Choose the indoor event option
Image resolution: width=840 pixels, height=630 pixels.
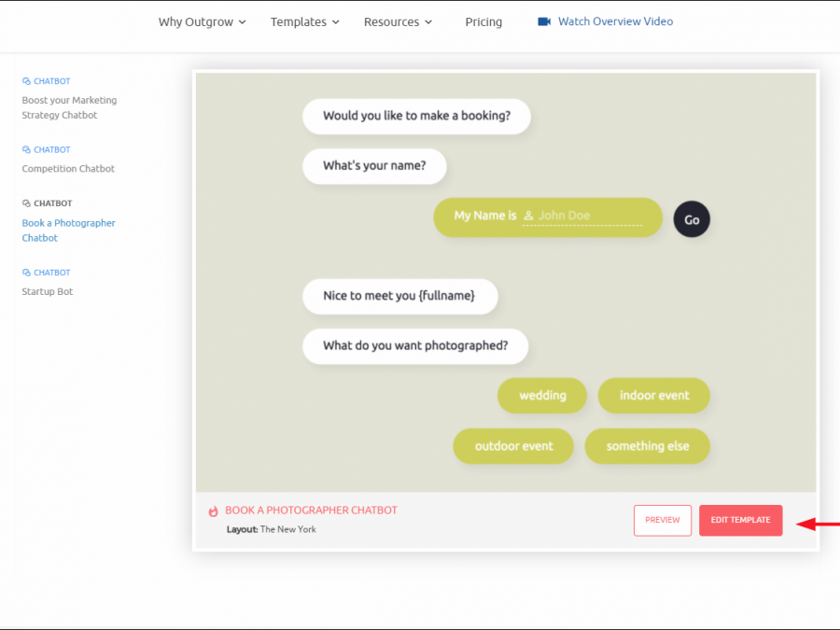click(654, 396)
